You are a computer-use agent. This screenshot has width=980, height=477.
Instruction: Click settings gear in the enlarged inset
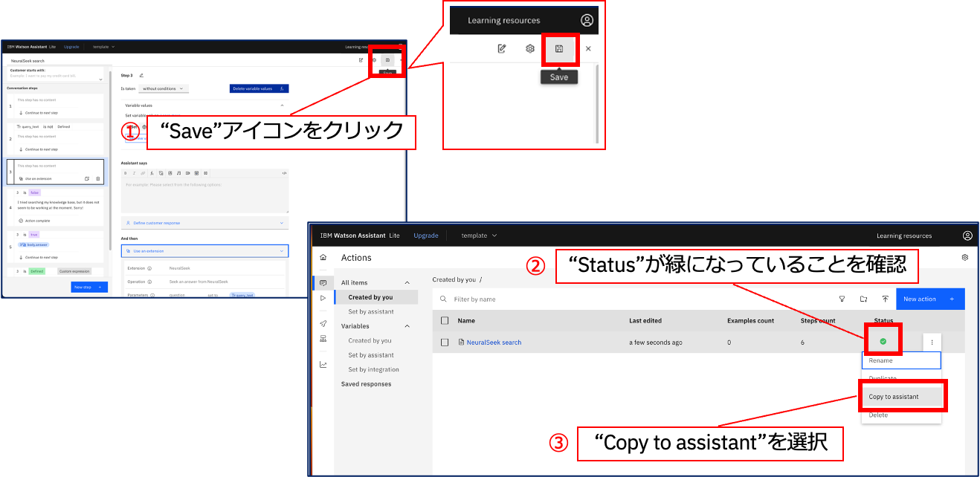(x=530, y=48)
